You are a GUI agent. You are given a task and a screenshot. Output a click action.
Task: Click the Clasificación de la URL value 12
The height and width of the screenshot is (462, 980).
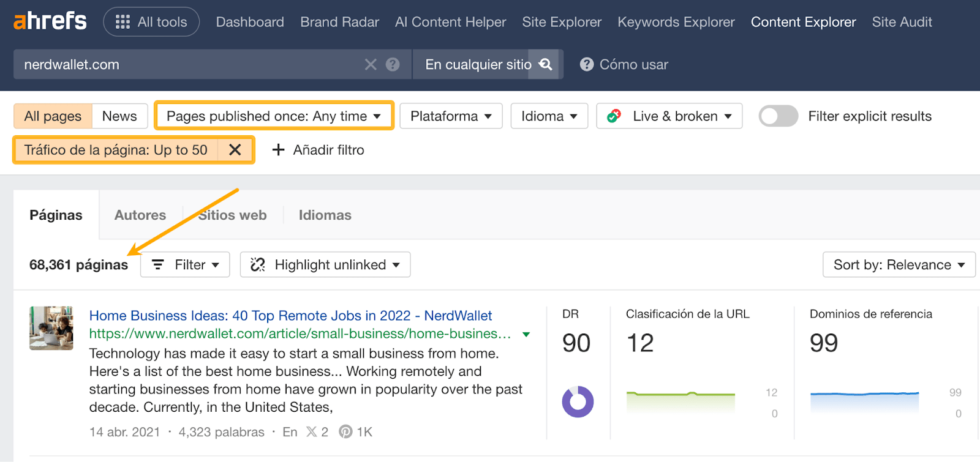click(x=640, y=343)
